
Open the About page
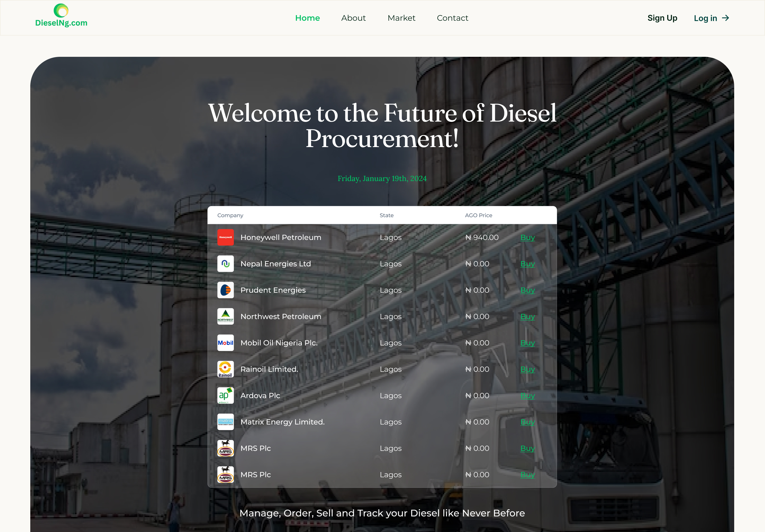point(354,18)
